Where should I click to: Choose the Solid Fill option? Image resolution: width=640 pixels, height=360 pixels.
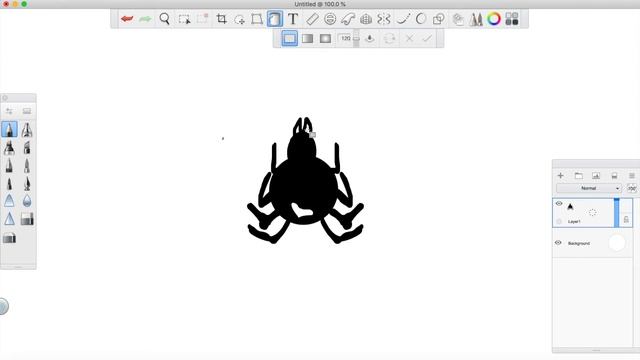289,38
